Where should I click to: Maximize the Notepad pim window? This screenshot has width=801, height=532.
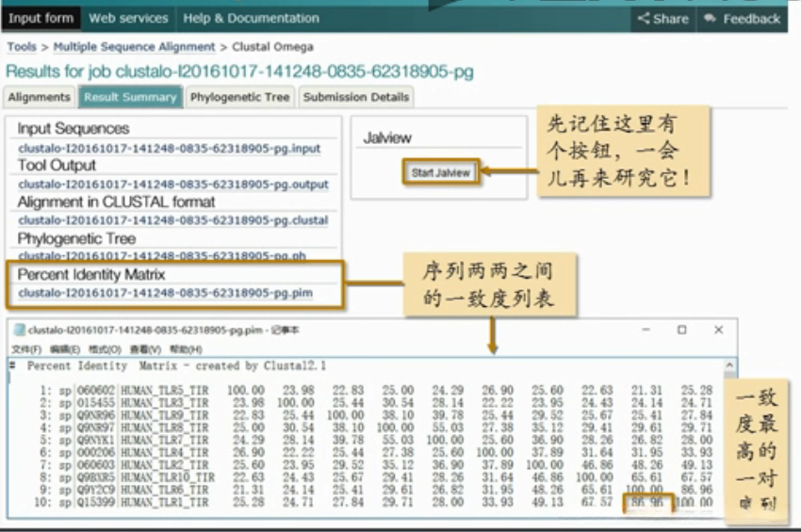pyautogui.click(x=681, y=330)
